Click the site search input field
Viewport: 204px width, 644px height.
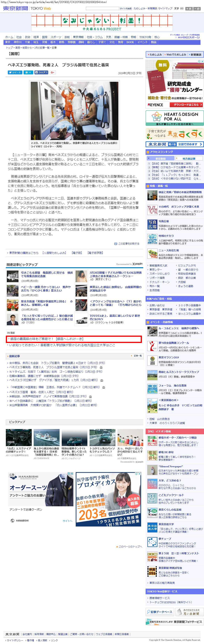click(x=102, y=9)
